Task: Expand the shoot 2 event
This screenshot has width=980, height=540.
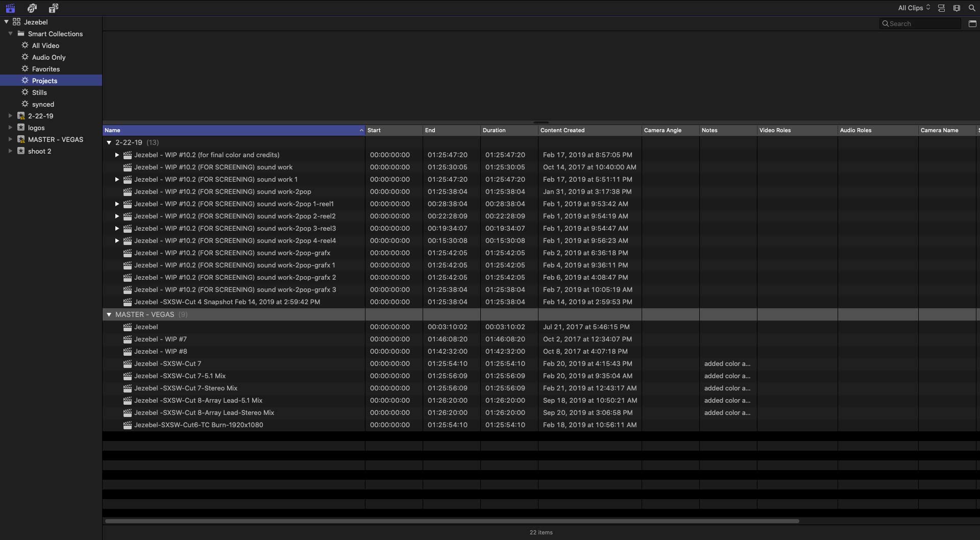Action: coord(10,151)
